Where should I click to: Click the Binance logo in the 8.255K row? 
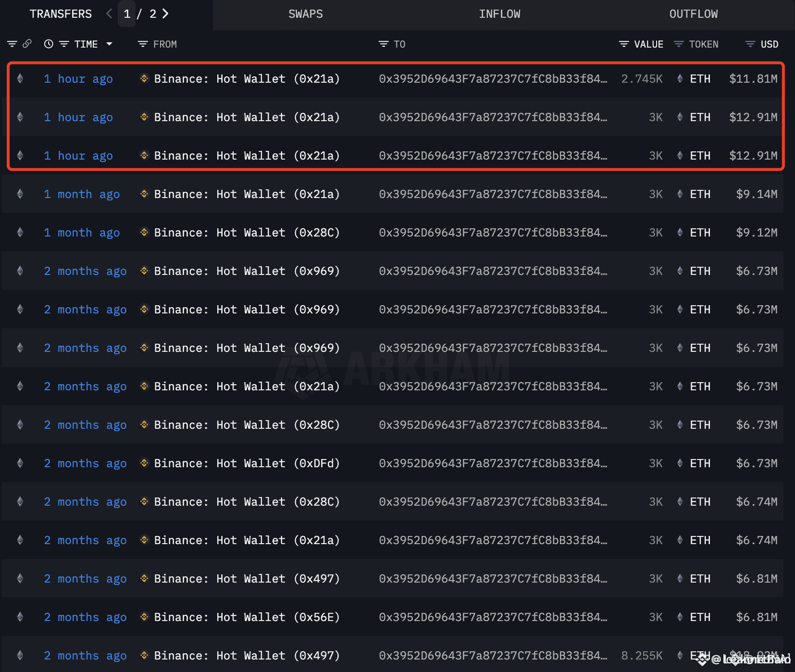144,655
